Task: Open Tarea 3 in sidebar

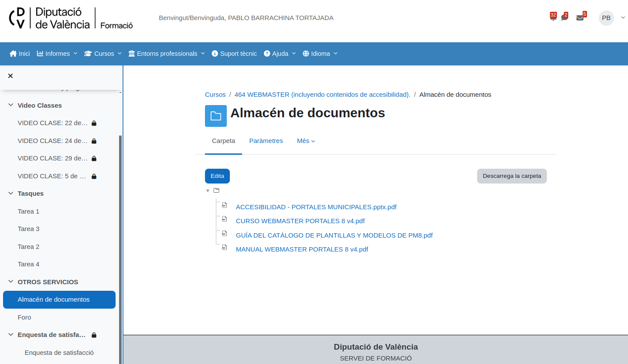Action: [x=28, y=229]
